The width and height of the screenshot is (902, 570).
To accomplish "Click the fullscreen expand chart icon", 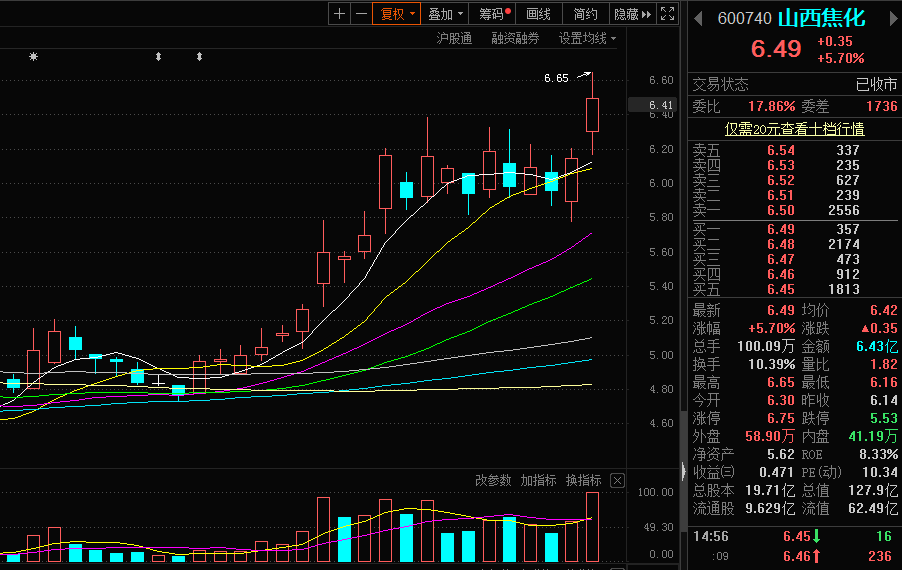I will [x=669, y=14].
